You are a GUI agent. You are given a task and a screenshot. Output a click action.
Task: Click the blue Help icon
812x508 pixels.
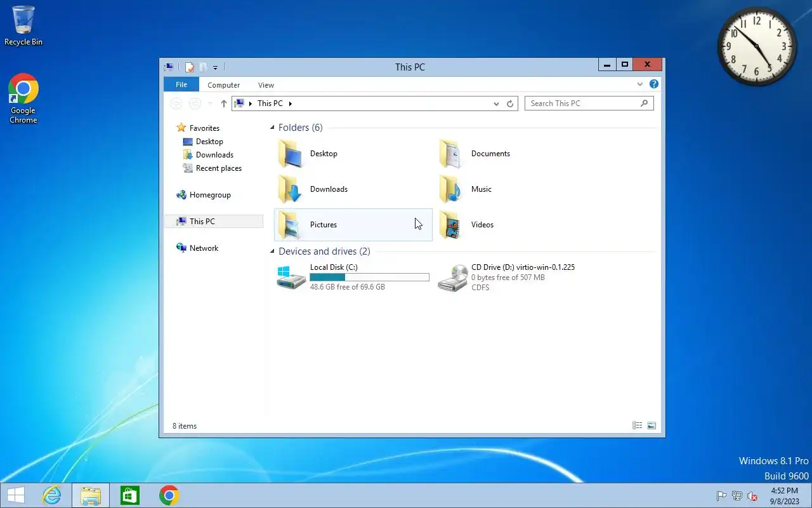(654, 84)
